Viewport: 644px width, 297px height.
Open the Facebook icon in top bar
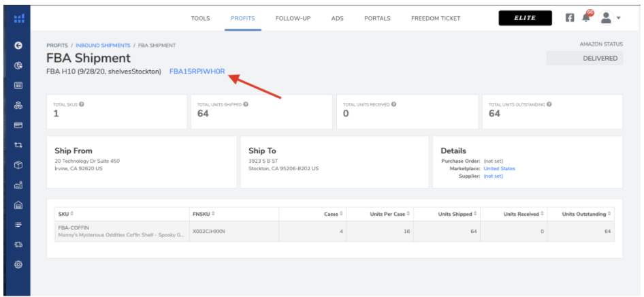click(x=570, y=18)
